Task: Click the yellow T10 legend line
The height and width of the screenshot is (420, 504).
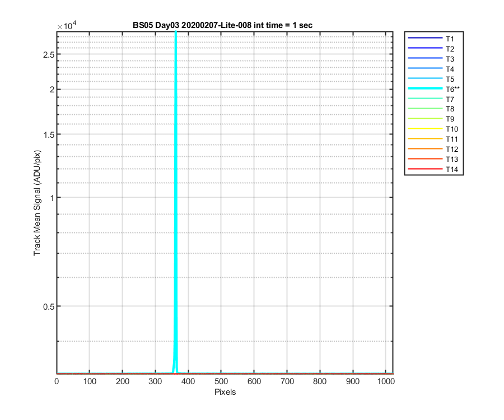Action: [425, 129]
